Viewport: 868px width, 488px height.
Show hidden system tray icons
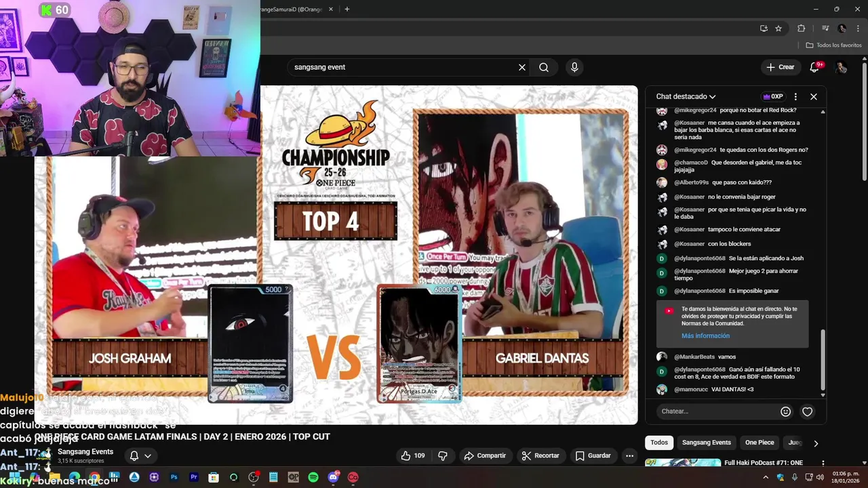[766, 477]
